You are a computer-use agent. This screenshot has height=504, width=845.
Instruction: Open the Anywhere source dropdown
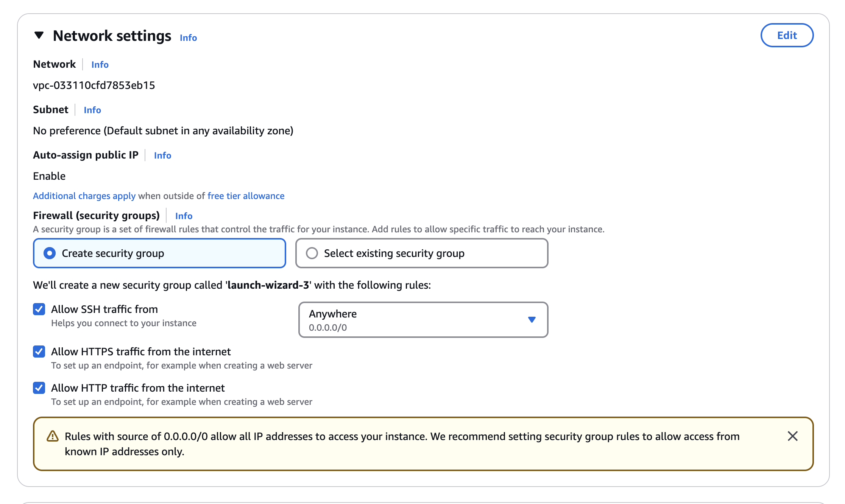pos(423,320)
